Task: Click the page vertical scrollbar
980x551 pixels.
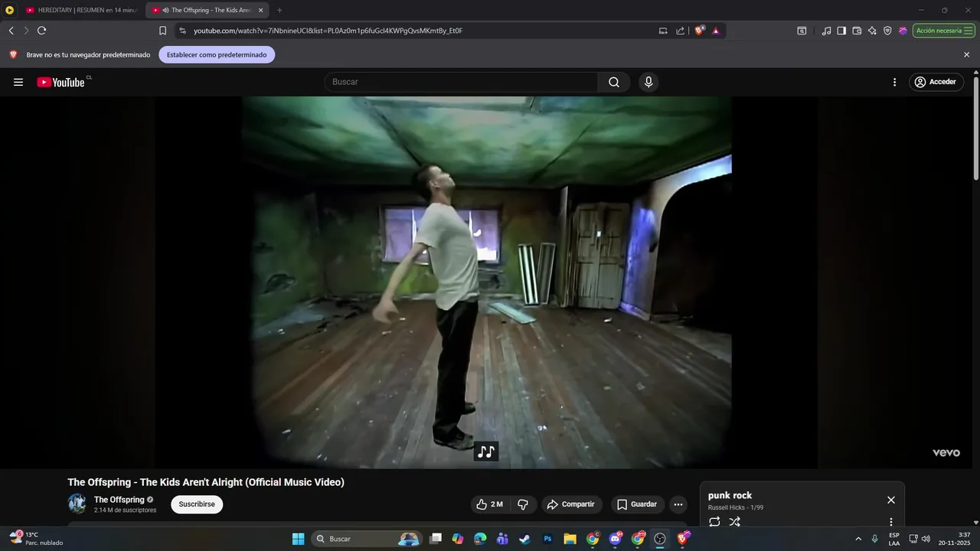Action: [x=975, y=130]
